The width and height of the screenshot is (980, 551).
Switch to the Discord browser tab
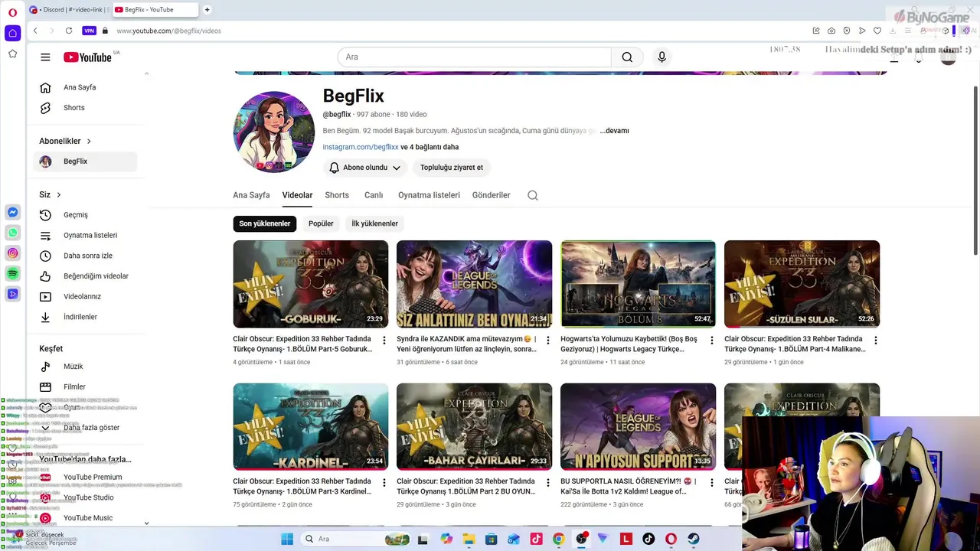(68, 10)
